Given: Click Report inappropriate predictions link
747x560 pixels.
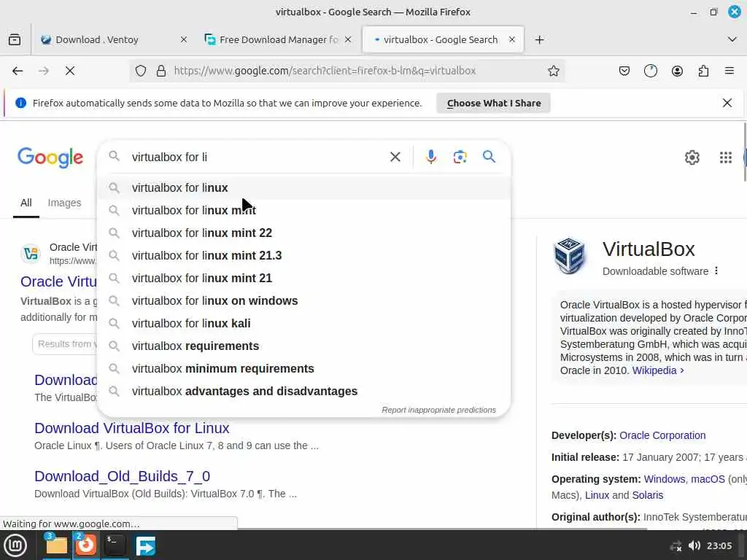Looking at the screenshot, I should coord(438,410).
